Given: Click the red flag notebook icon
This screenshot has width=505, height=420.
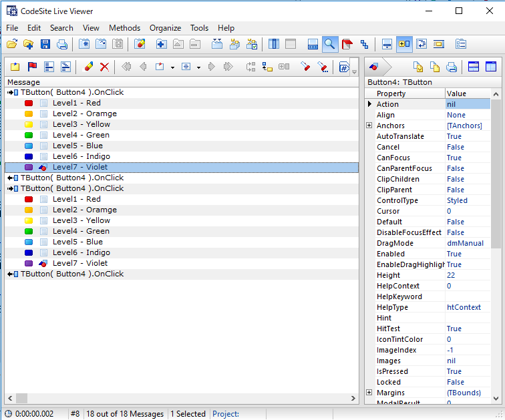Looking at the screenshot, I should coord(347,44).
